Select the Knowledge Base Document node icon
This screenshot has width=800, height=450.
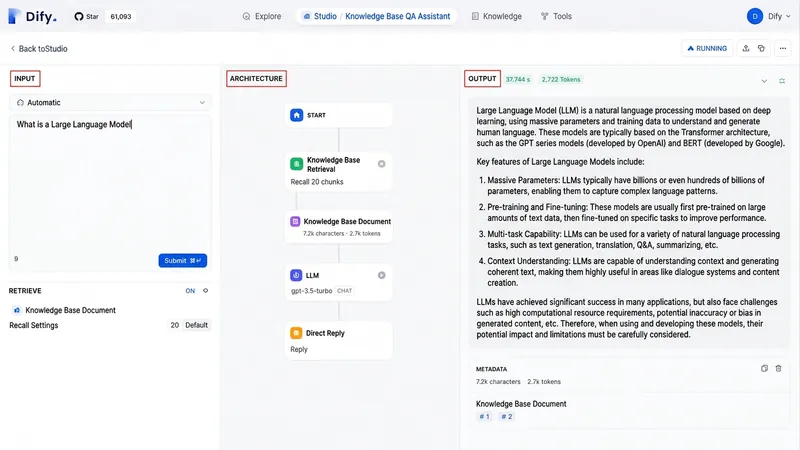tap(295, 221)
